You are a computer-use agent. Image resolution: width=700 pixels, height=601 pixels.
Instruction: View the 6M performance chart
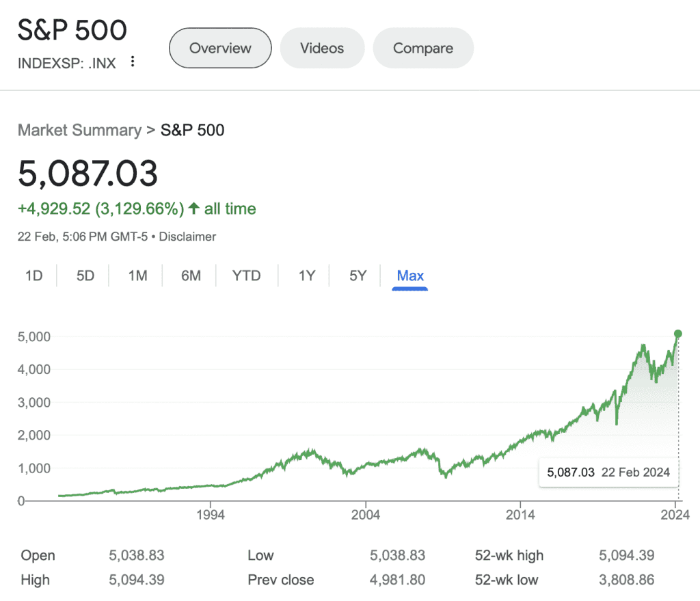point(189,276)
